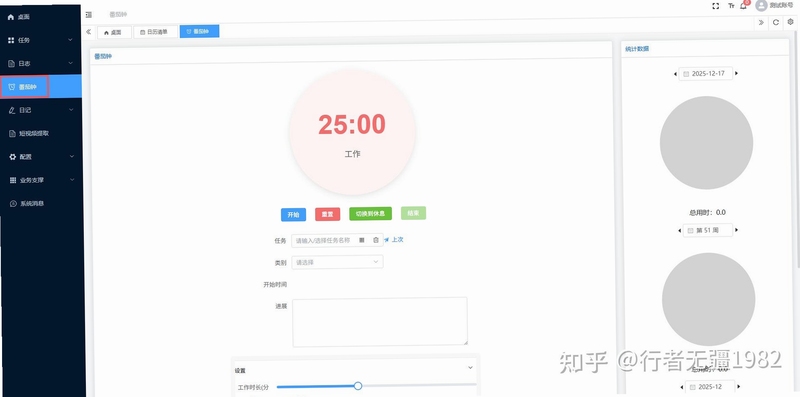Go to next day after 2025-12-17
Image resolution: width=800 pixels, height=397 pixels.
click(736, 73)
